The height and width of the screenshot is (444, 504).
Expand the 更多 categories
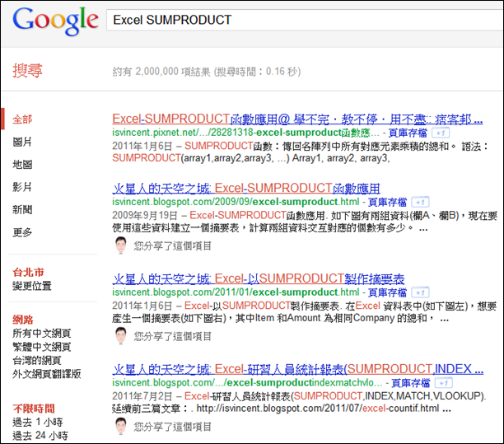click(22, 232)
